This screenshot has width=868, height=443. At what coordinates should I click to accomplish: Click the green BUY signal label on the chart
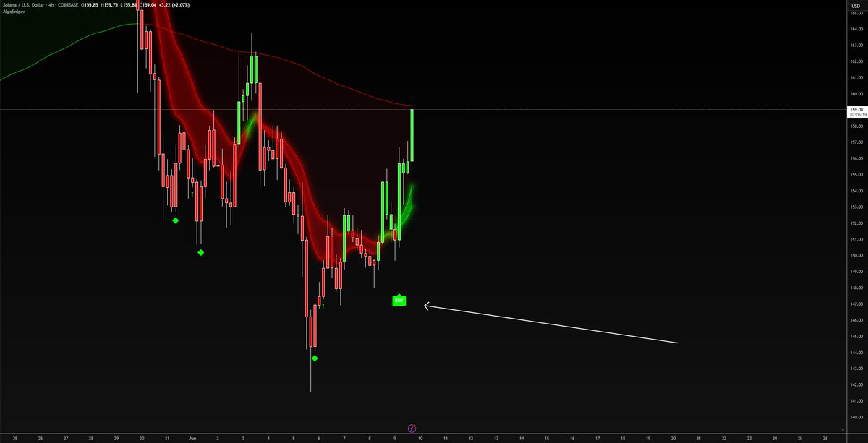point(399,300)
